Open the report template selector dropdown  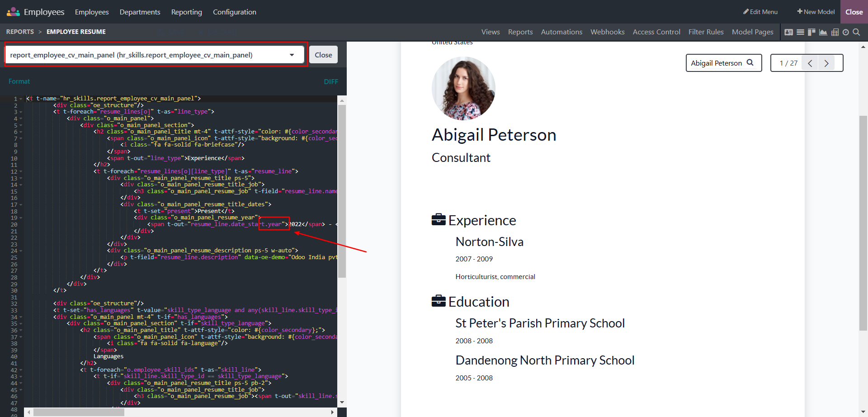pos(155,55)
